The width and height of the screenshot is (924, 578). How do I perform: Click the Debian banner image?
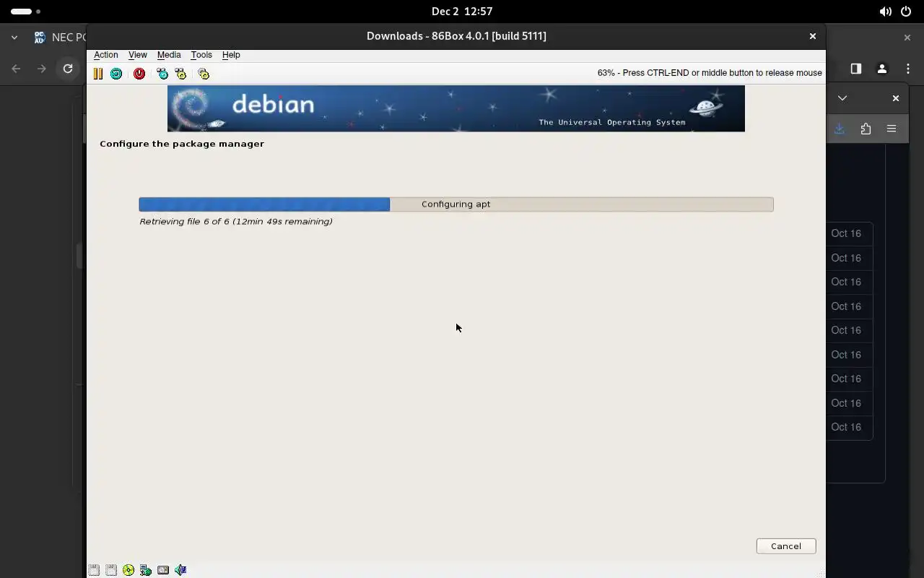(x=456, y=108)
